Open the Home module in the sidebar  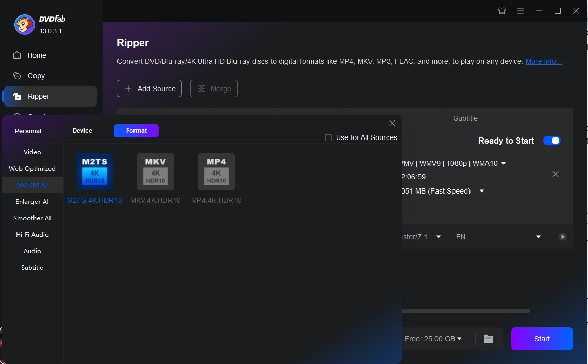pos(36,55)
